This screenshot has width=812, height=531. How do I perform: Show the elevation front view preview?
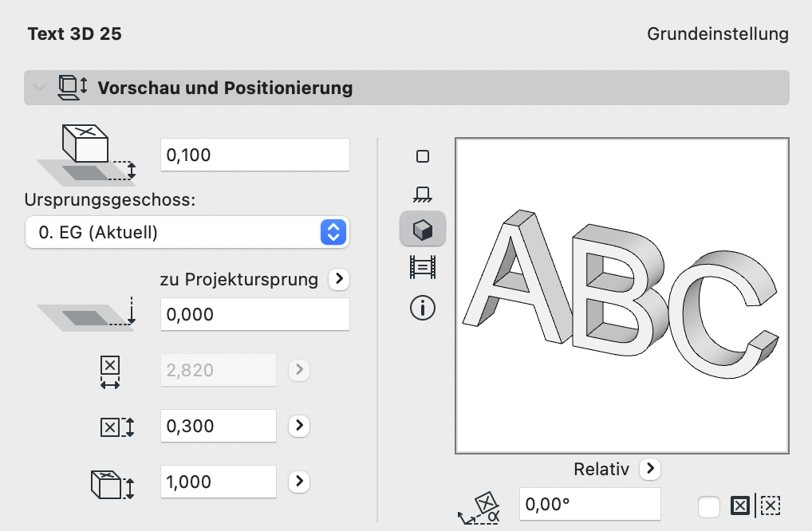coord(422,193)
